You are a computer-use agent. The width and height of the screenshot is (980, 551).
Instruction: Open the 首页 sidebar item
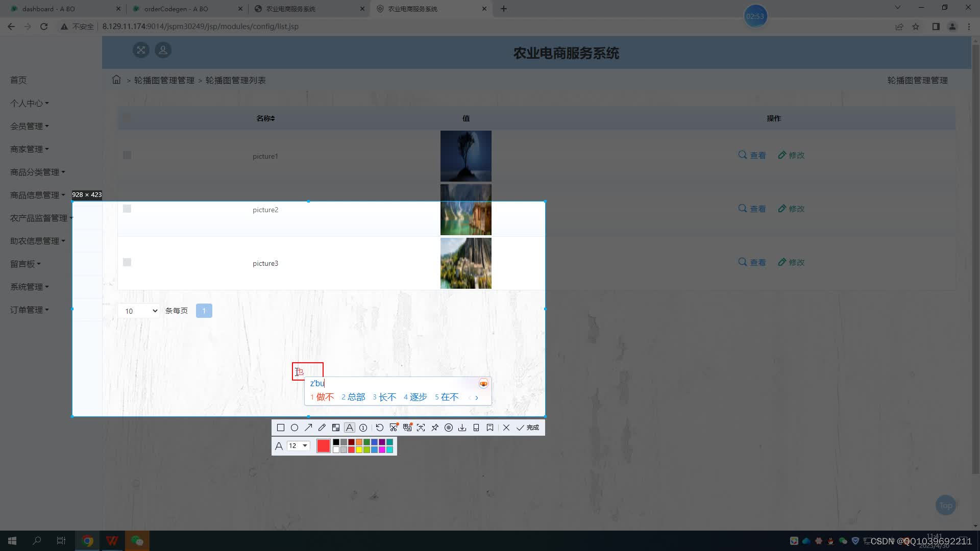point(18,80)
